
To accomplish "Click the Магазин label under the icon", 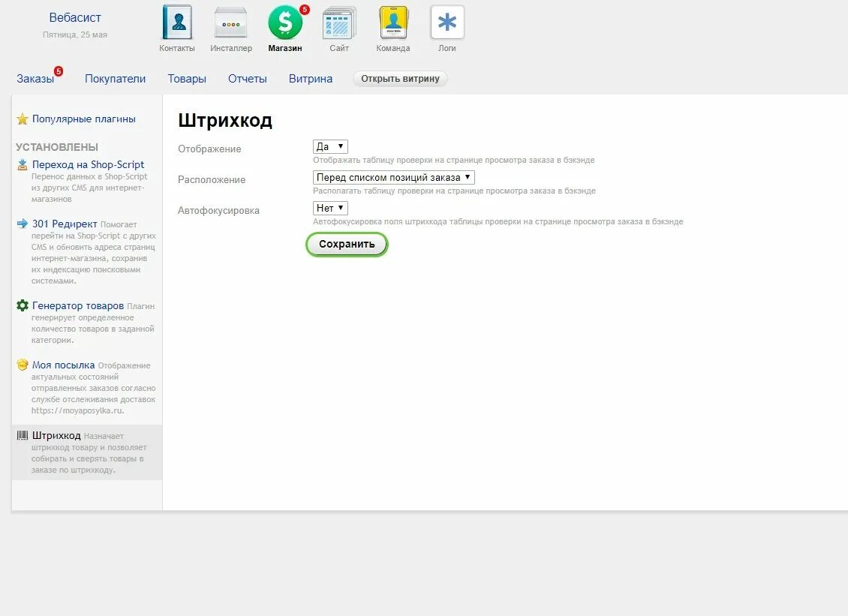I will click(x=285, y=48).
